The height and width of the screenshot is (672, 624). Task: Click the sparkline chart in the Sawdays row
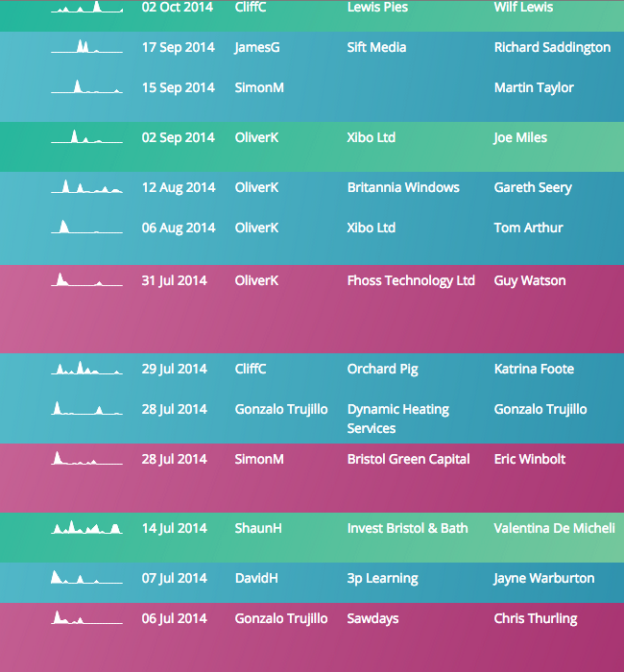coord(86,618)
